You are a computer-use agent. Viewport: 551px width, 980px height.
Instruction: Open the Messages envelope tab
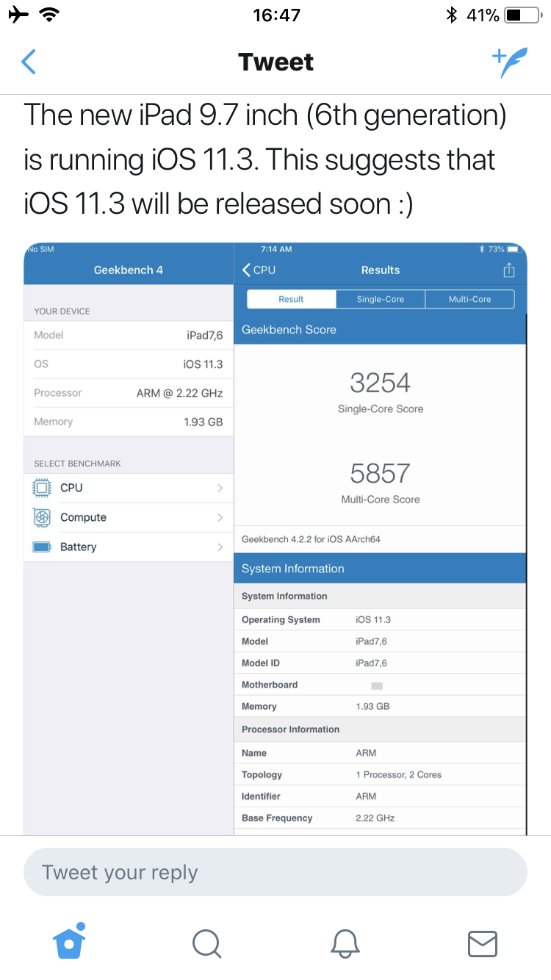(x=483, y=943)
